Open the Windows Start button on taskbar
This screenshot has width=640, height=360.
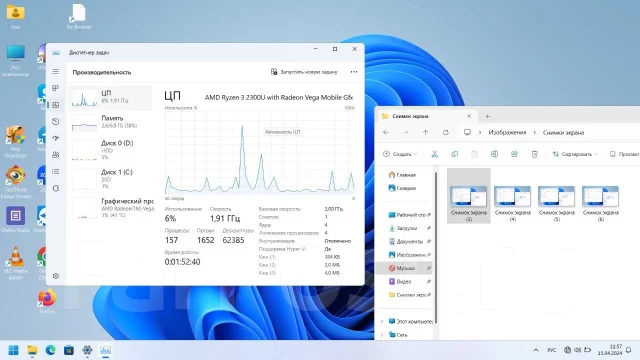click(13, 350)
